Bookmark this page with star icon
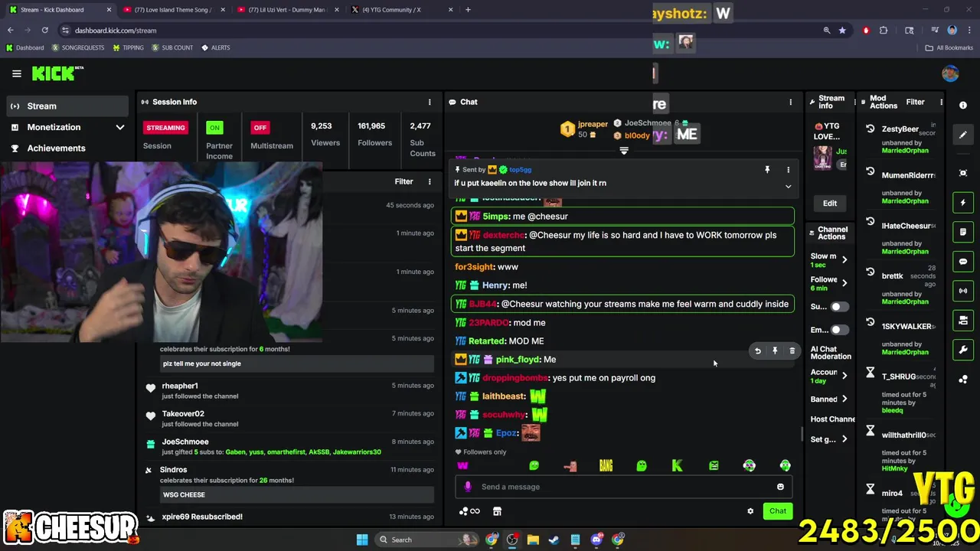This screenshot has width=980, height=551. pos(842,30)
